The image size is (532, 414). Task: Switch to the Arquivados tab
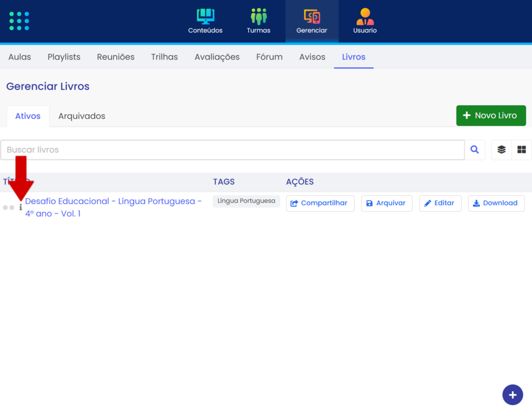point(82,116)
